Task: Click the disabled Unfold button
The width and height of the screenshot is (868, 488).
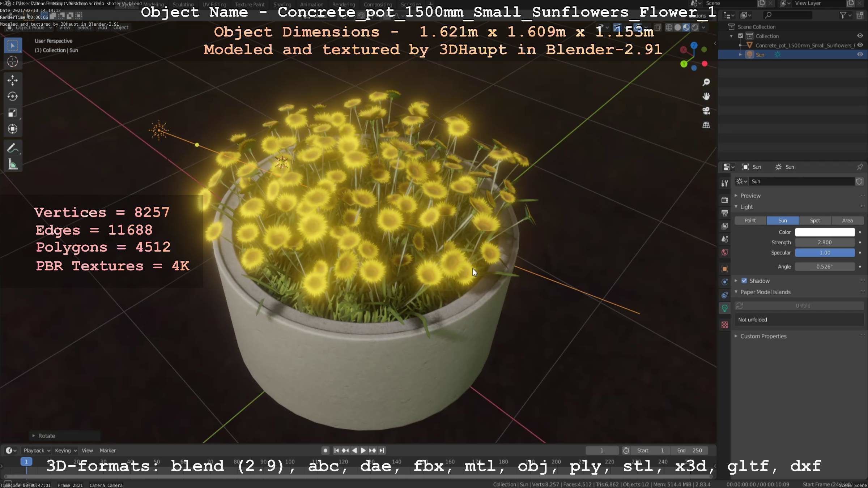Action: (799, 306)
